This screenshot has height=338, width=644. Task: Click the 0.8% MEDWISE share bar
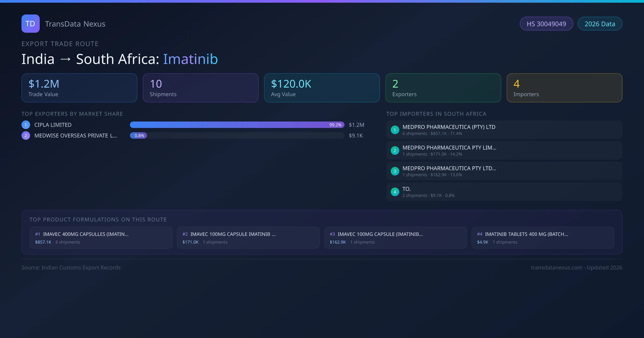click(138, 135)
